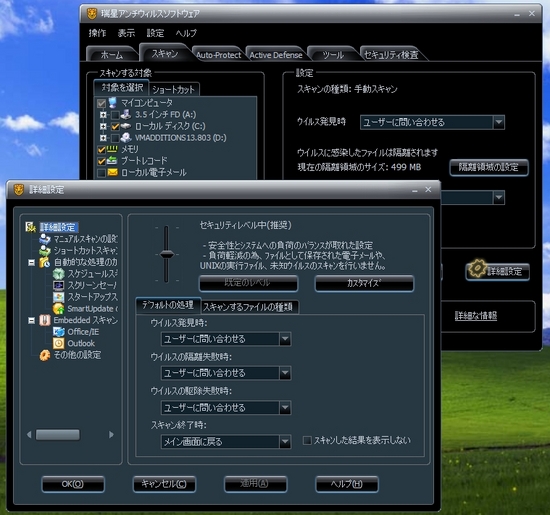Click the マイコンピュータ computer icon in scan targets
Screen dimensions: 550x515
click(112, 103)
